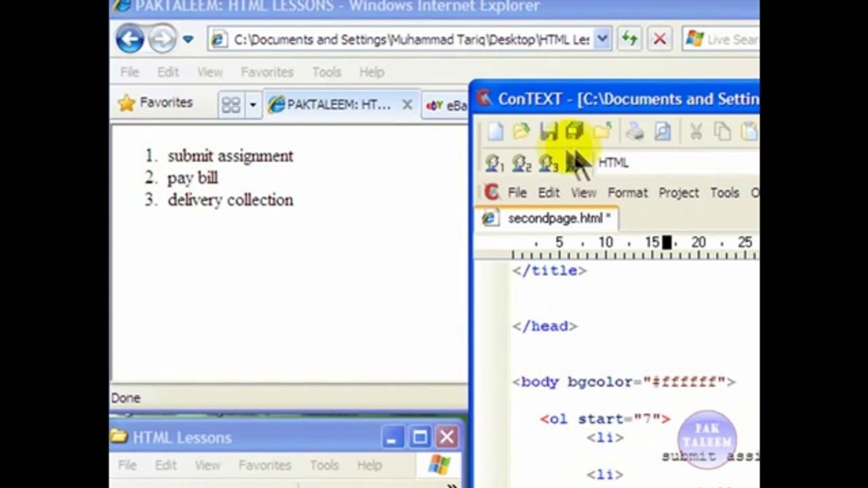Screen dimensions: 868x488
Task: Click the ol start="7" line in ConTEXT
Action: click(x=605, y=419)
